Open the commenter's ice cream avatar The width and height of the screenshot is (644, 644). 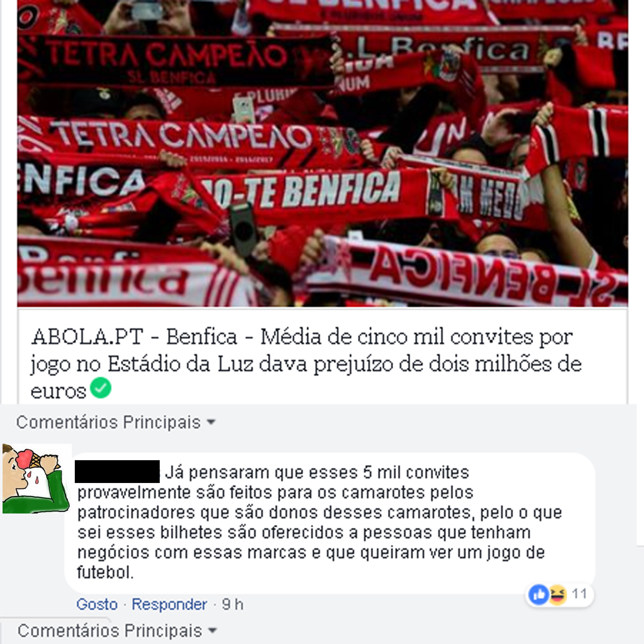coord(36,479)
